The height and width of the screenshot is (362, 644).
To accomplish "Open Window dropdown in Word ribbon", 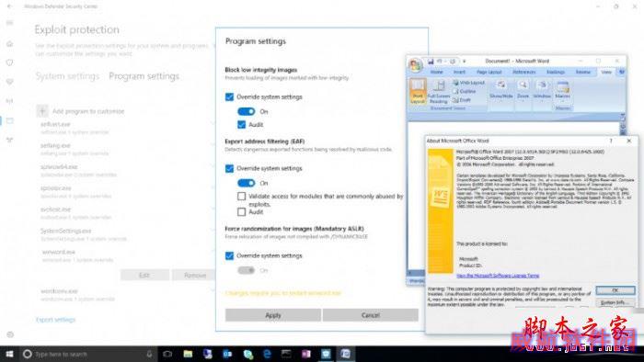I will (x=542, y=91).
